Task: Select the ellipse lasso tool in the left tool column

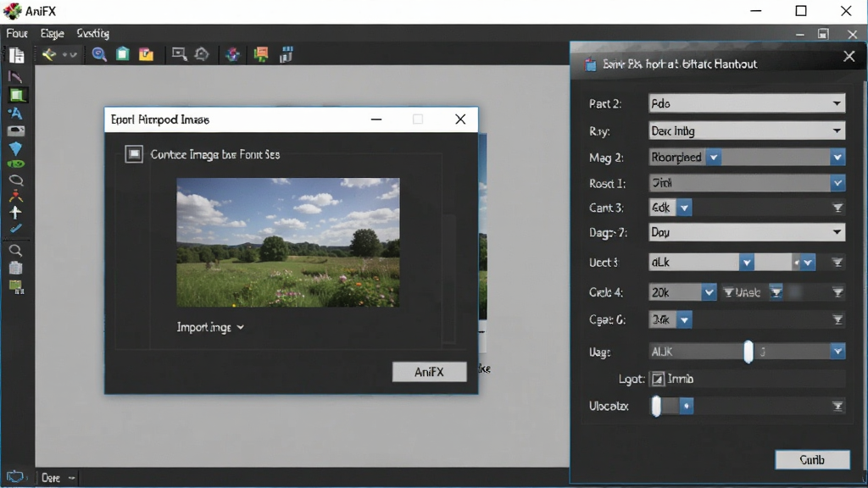Action: (x=16, y=180)
